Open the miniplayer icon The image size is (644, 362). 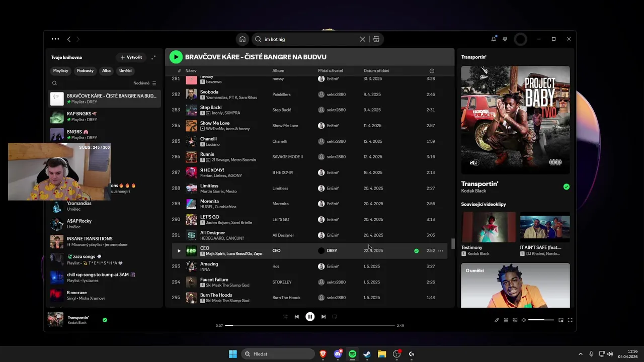click(x=561, y=320)
